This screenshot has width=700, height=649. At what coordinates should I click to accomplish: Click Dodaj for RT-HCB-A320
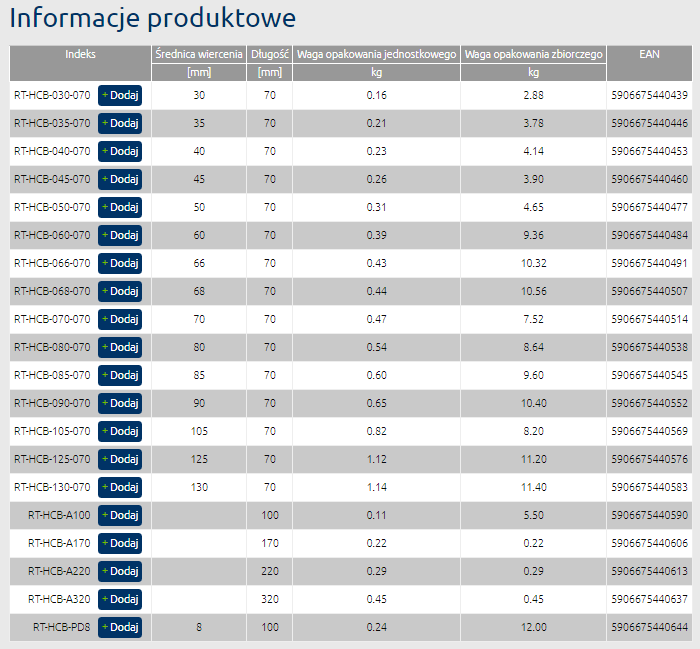tap(120, 599)
